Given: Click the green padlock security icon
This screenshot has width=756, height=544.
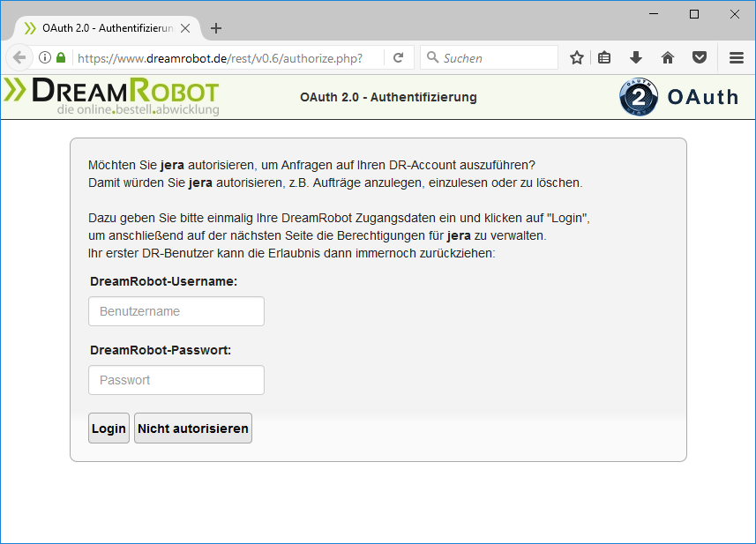Looking at the screenshot, I should point(61,57).
